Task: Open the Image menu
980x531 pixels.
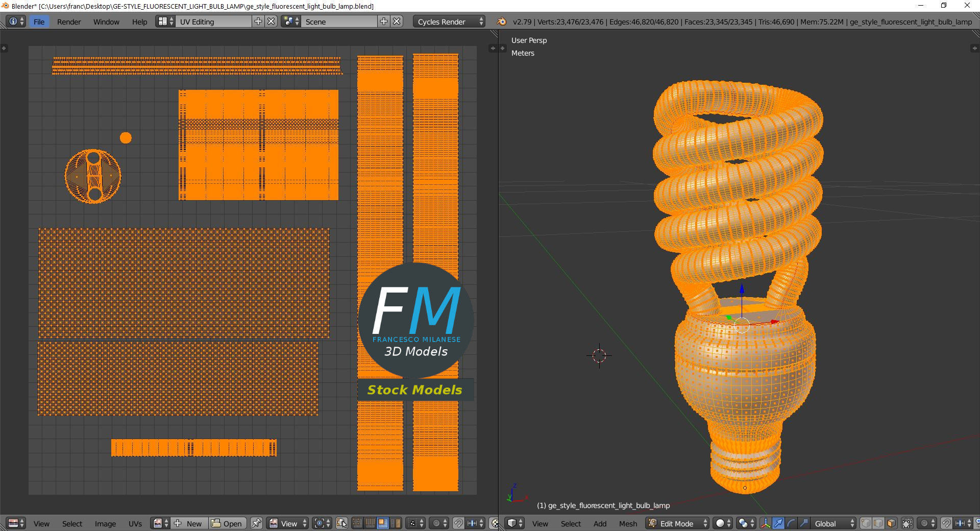Action: (x=105, y=523)
